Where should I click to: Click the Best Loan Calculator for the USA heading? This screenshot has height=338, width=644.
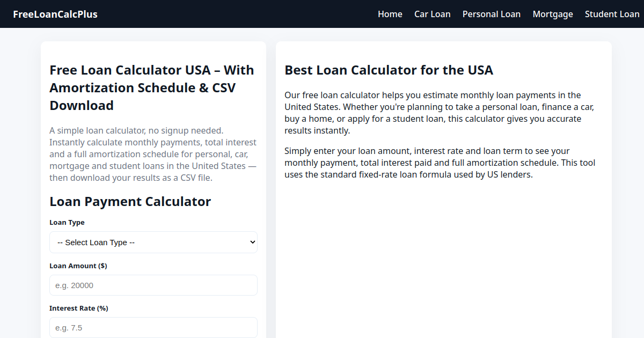pyautogui.click(x=389, y=70)
